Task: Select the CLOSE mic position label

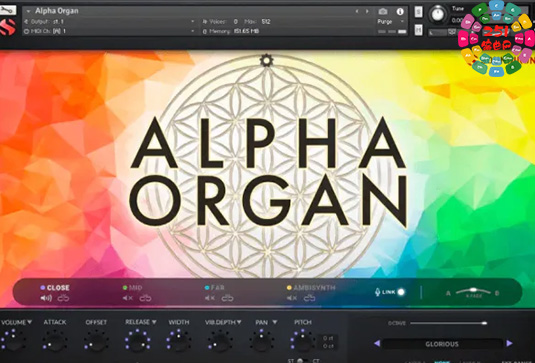Action: pyautogui.click(x=58, y=288)
